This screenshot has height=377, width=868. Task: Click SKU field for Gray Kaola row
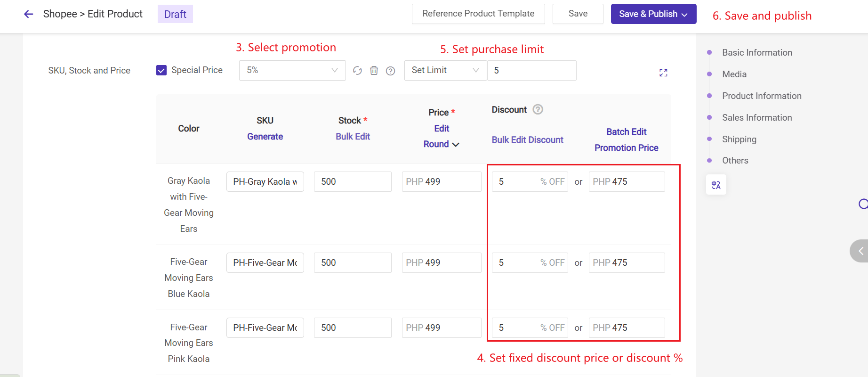click(265, 181)
